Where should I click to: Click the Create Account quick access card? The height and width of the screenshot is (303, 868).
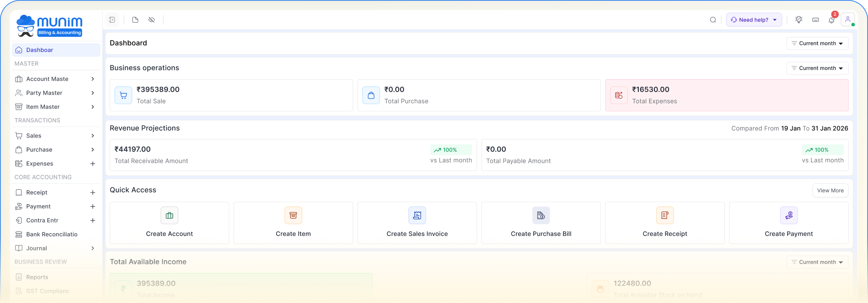point(170,223)
